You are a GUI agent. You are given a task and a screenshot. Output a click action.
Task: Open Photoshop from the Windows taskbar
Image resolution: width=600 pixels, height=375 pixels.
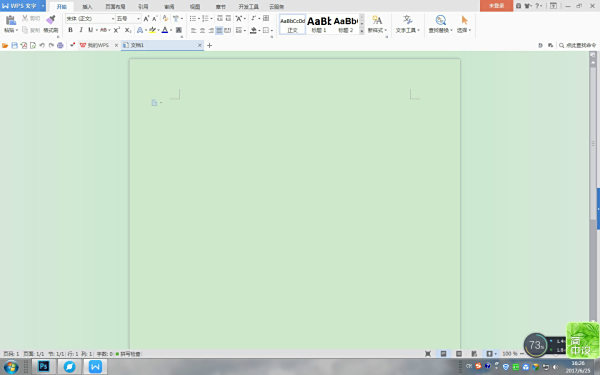click(43, 367)
